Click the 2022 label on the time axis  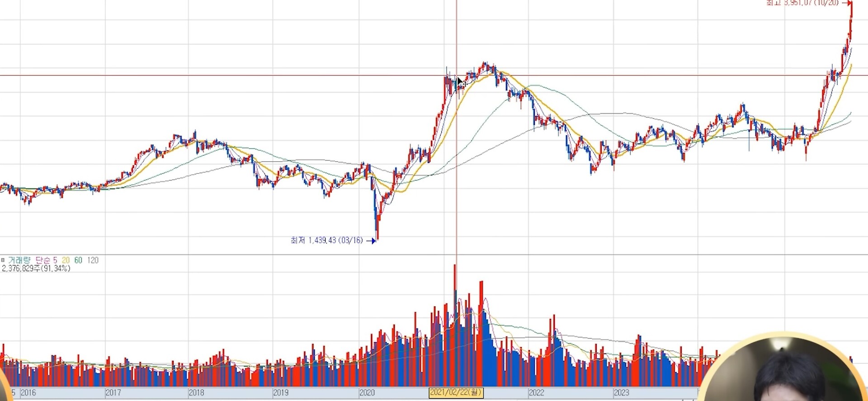point(537,392)
